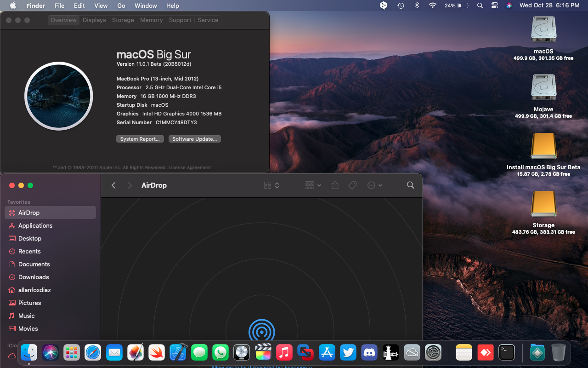Open the Apple menu

tap(13, 6)
